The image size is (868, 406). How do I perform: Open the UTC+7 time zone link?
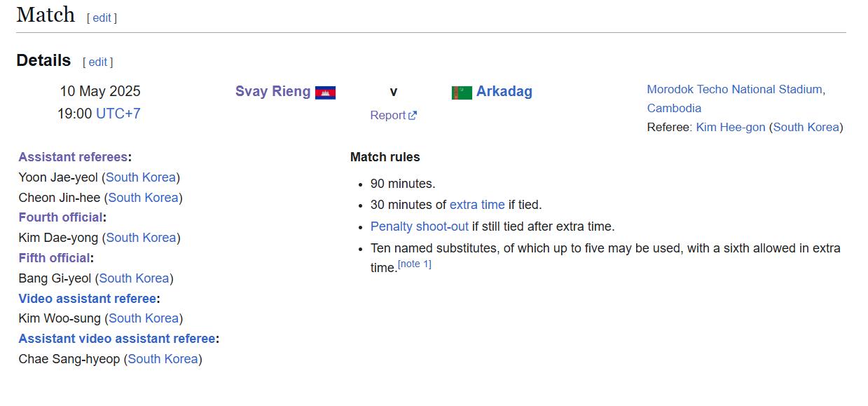point(118,114)
